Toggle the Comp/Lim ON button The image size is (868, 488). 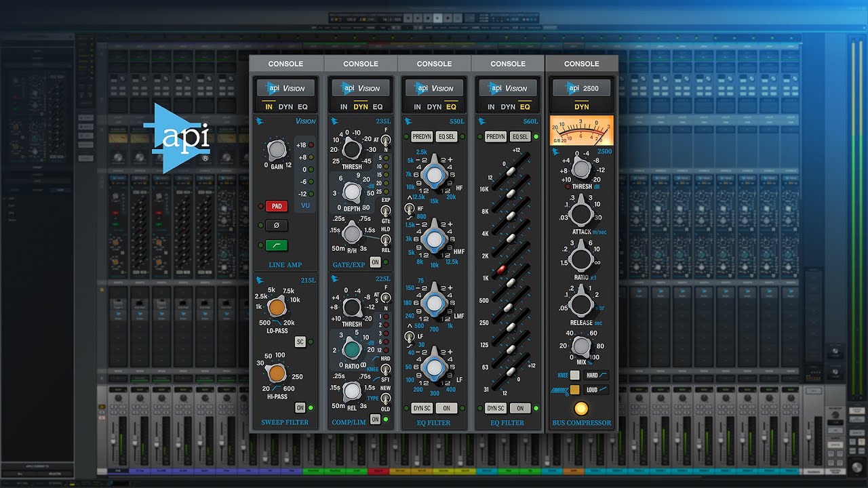(375, 420)
